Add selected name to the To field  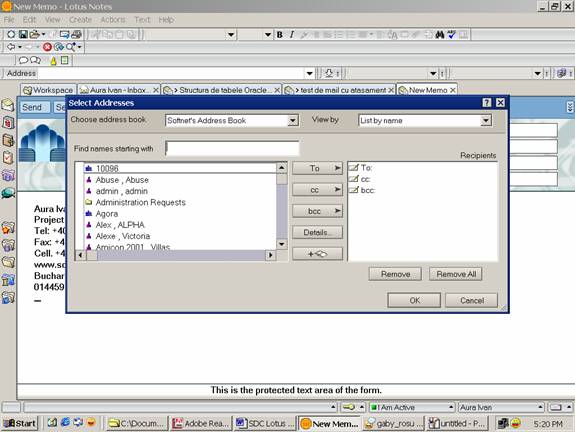(317, 168)
